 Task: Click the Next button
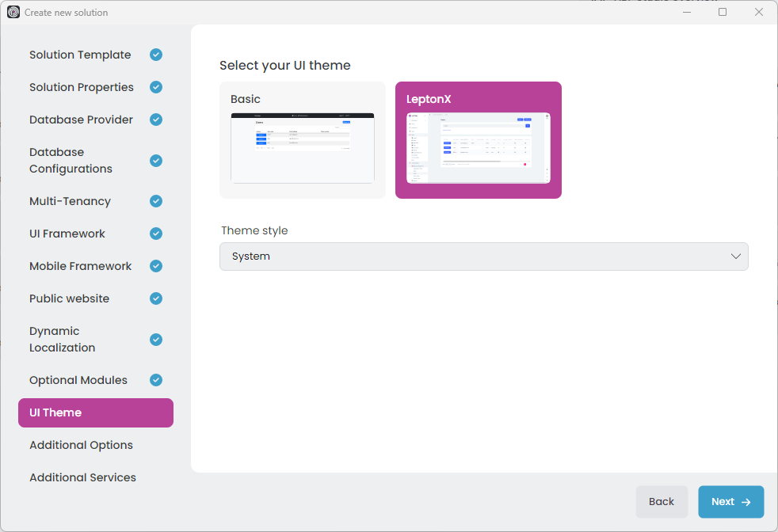[x=731, y=502]
